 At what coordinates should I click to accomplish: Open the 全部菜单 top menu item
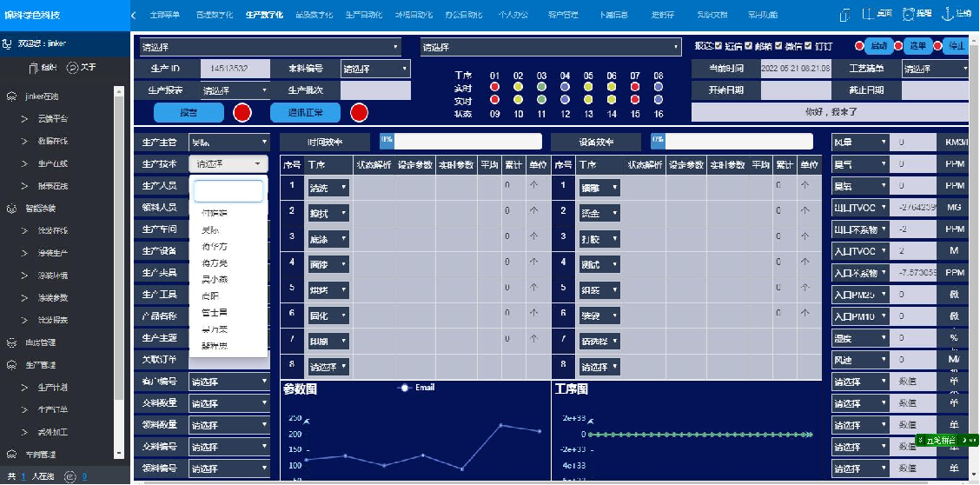coord(165,15)
